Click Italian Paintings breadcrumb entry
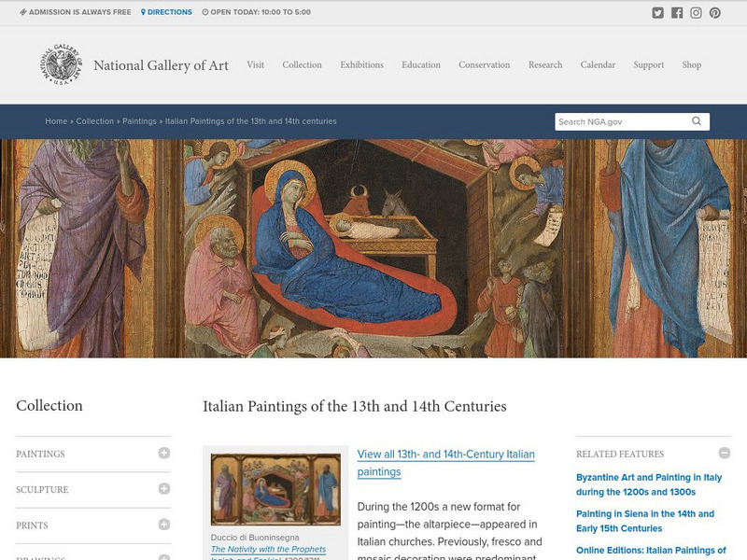The width and height of the screenshot is (747, 560). [x=250, y=121]
